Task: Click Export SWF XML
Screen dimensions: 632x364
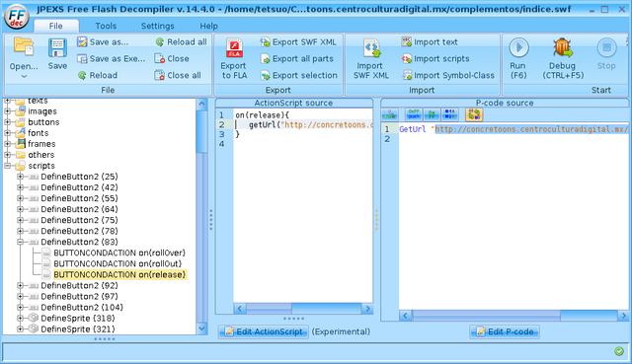Action: point(298,41)
